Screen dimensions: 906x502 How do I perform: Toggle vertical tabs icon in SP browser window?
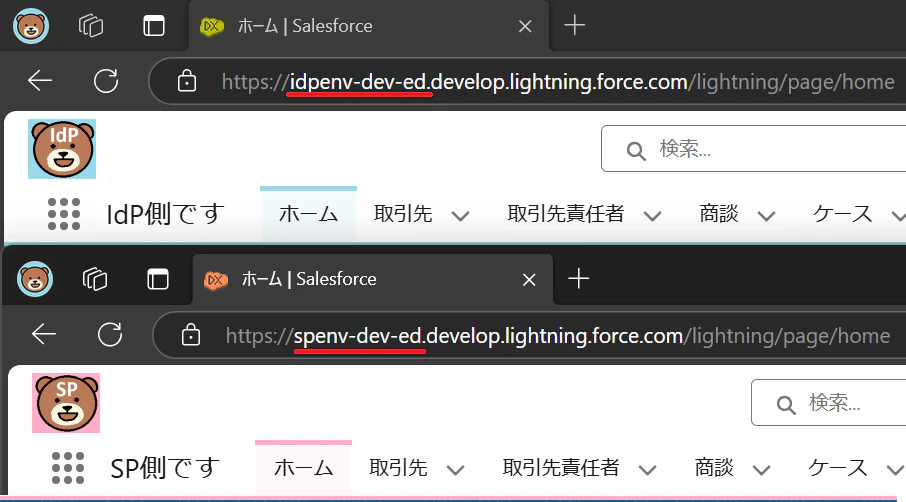(x=158, y=280)
